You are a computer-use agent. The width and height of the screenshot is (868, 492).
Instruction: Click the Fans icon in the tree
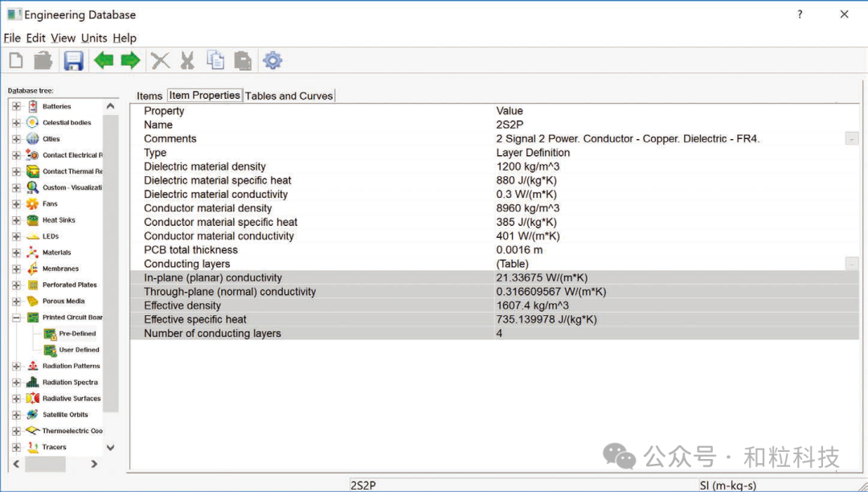pyautogui.click(x=33, y=203)
